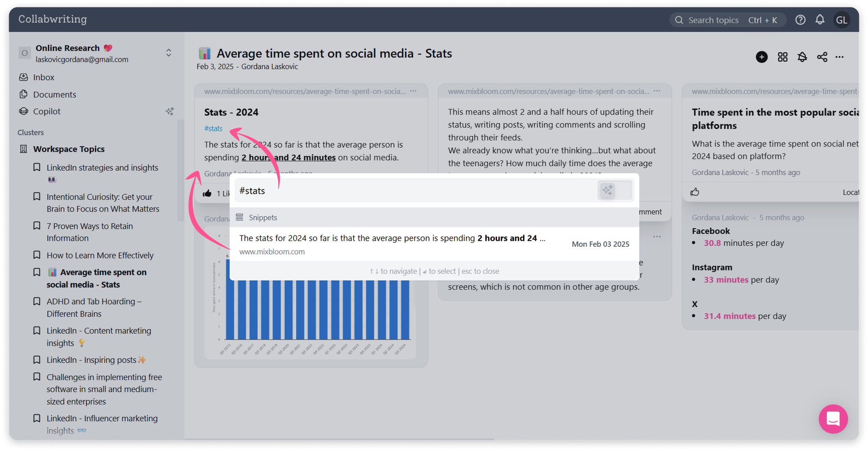The width and height of the screenshot is (868, 451).
Task: Click the black plus add icon
Action: tap(762, 57)
